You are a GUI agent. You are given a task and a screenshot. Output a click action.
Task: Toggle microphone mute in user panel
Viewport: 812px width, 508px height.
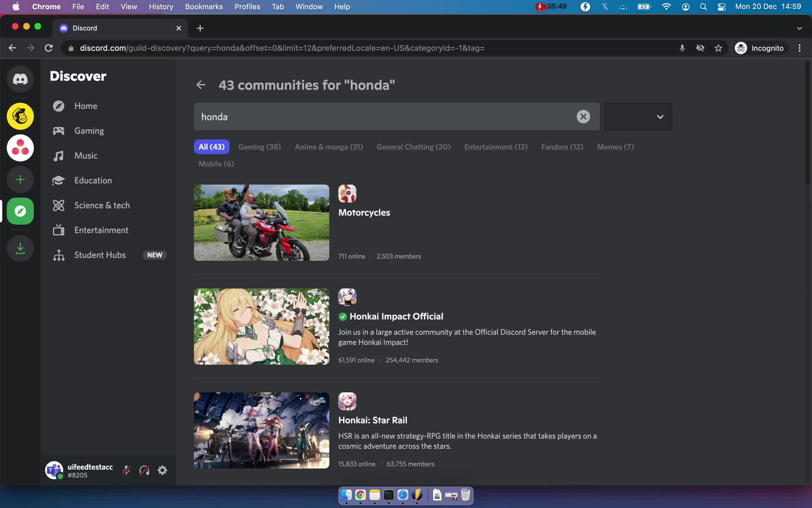tap(126, 470)
